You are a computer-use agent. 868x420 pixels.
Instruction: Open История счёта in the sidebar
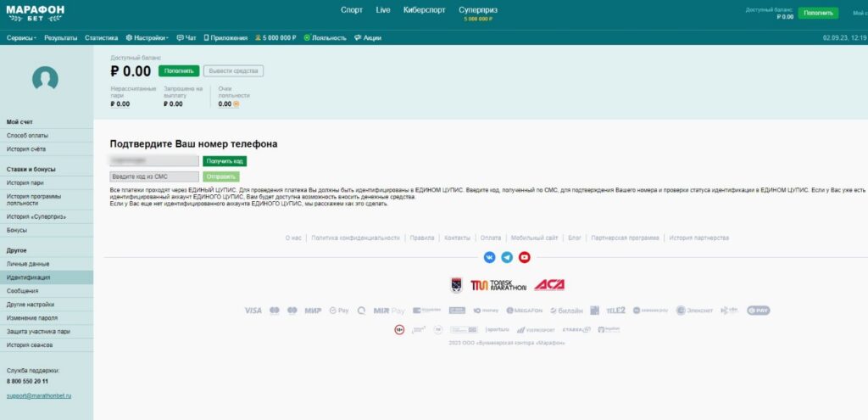point(47,149)
